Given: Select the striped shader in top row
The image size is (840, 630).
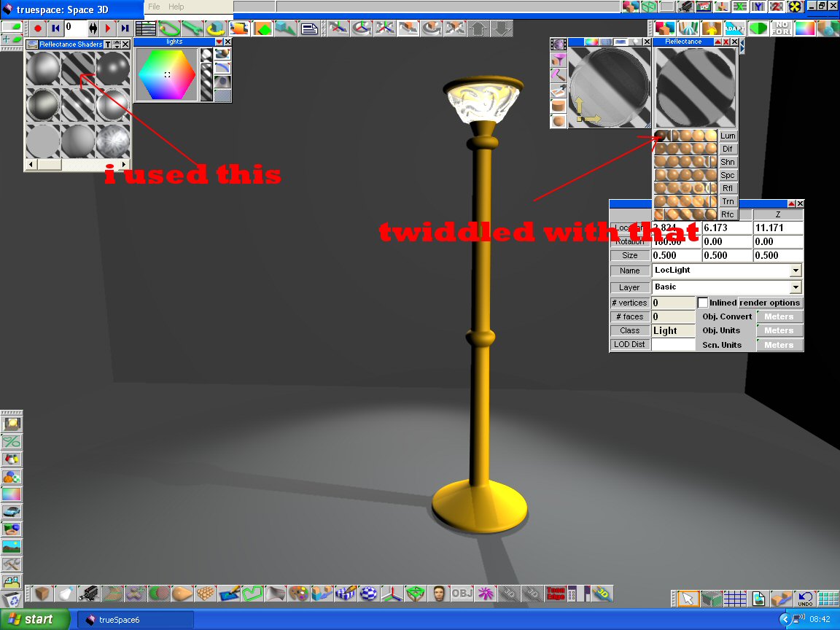Looking at the screenshot, I should (78, 69).
